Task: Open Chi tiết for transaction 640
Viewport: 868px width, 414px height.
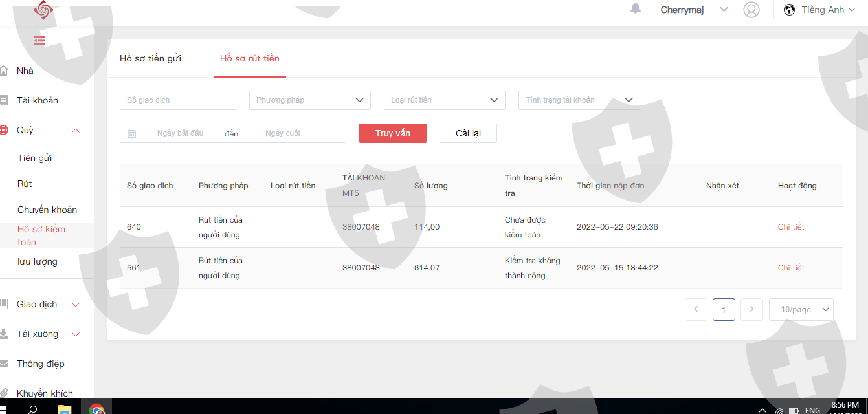Action: pos(791,227)
